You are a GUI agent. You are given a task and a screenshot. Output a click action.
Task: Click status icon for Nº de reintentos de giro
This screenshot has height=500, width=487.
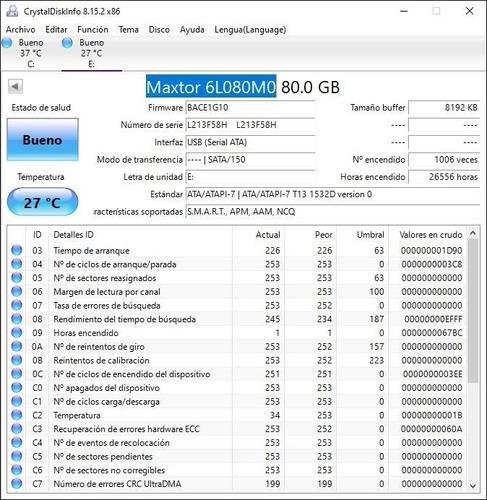(17, 346)
